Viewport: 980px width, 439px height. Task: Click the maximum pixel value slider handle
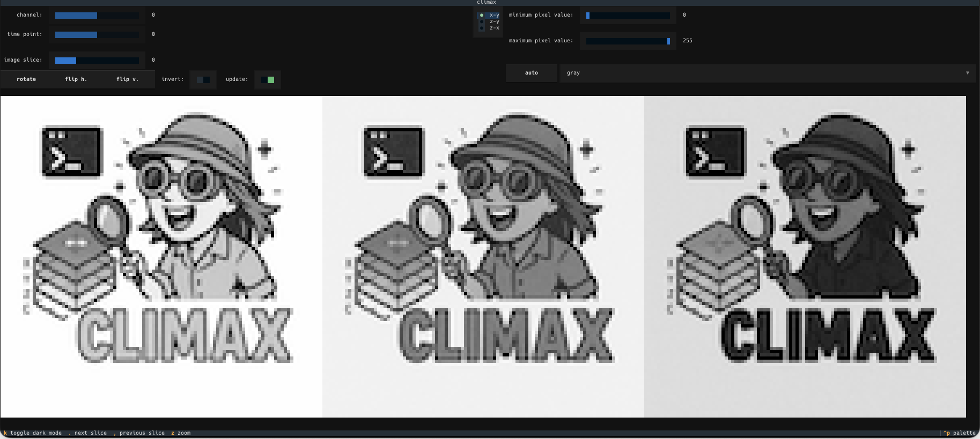[668, 41]
